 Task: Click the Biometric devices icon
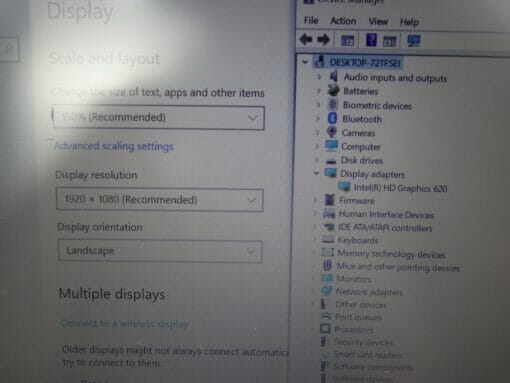click(x=332, y=105)
